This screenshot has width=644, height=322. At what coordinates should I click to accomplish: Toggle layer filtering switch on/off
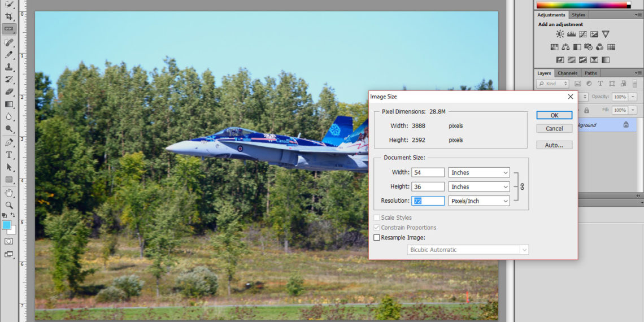(634, 84)
